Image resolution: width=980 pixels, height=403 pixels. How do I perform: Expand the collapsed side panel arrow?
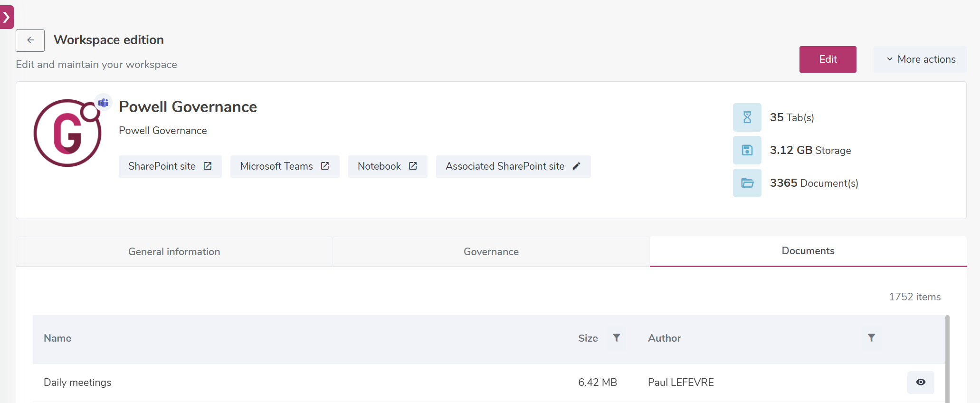pyautogui.click(x=7, y=17)
